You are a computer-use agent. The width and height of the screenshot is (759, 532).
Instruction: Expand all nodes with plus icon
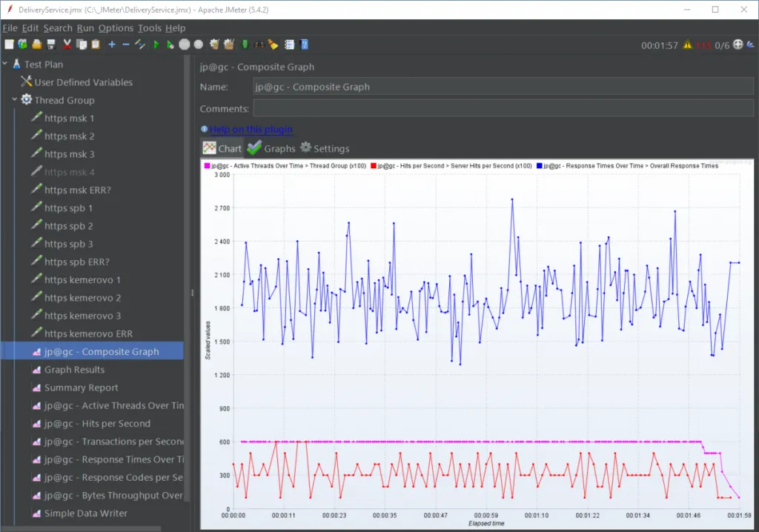(112, 44)
